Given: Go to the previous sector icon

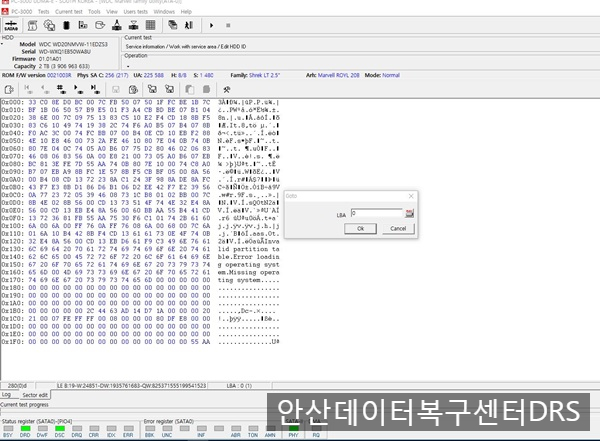Looking at the screenshot, I should coord(44,90).
